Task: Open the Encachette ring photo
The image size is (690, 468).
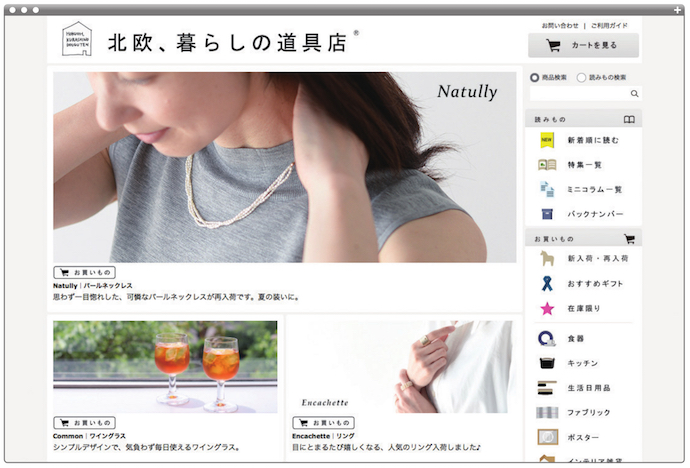Action: (404, 367)
